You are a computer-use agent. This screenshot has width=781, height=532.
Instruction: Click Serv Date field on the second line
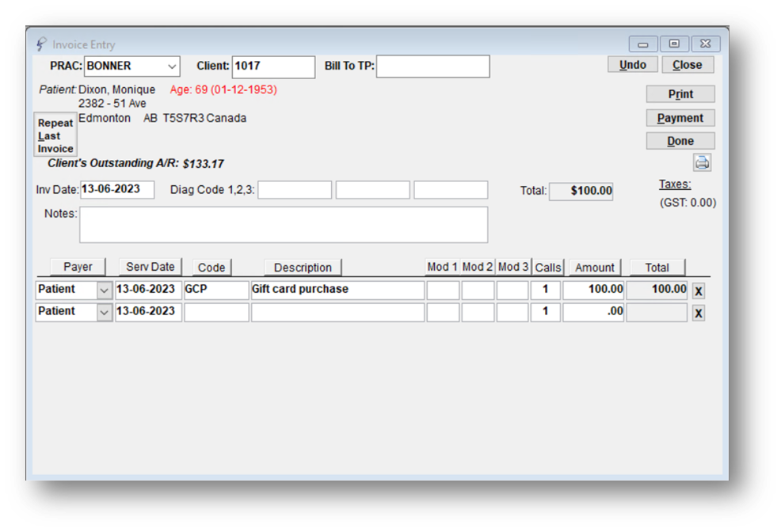click(x=148, y=313)
